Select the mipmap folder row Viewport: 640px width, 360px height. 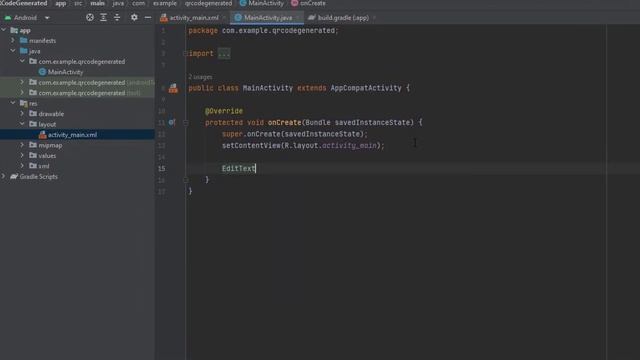[x=77, y=145]
